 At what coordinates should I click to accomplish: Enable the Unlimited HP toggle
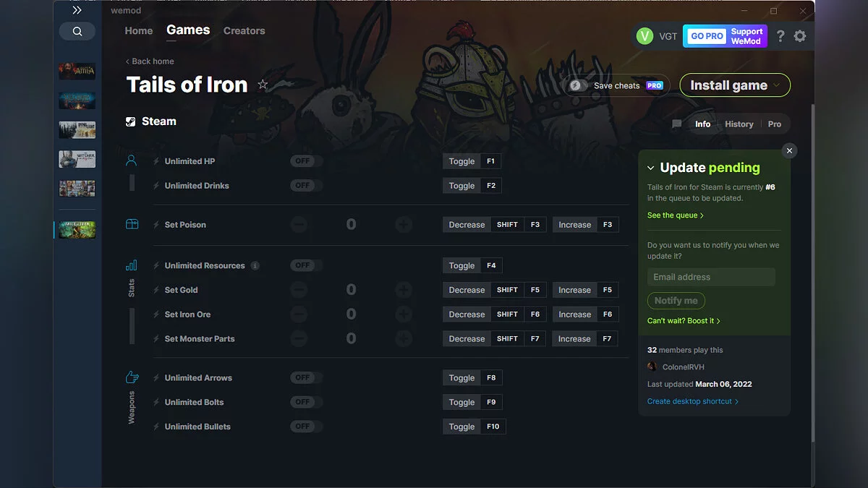tap(305, 160)
